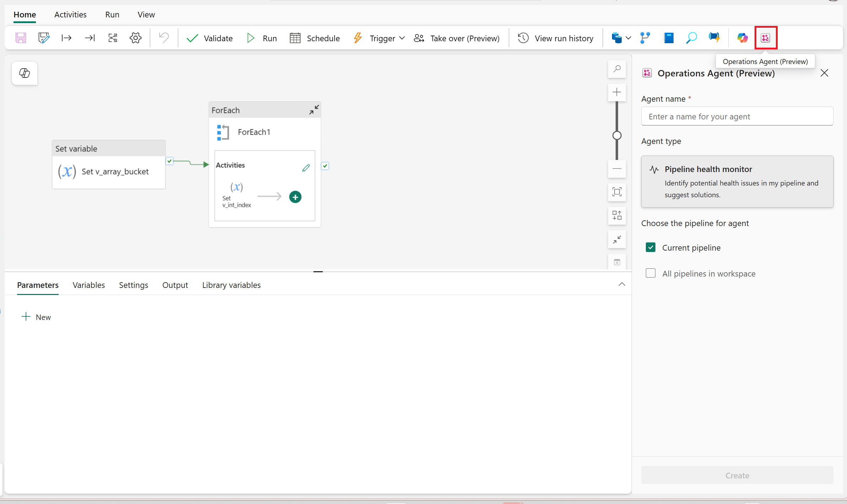Open the Schedule option
Viewport: 847px width, 504px height.
point(315,38)
